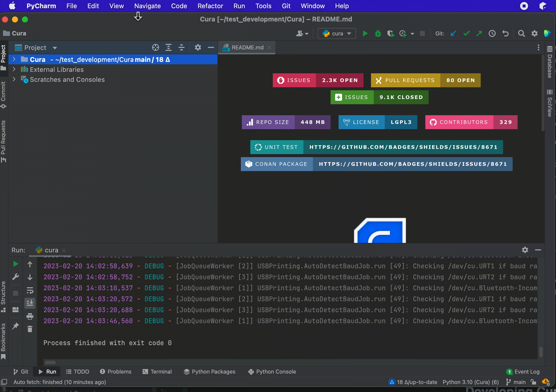Run cura with coverage icon

391,33
